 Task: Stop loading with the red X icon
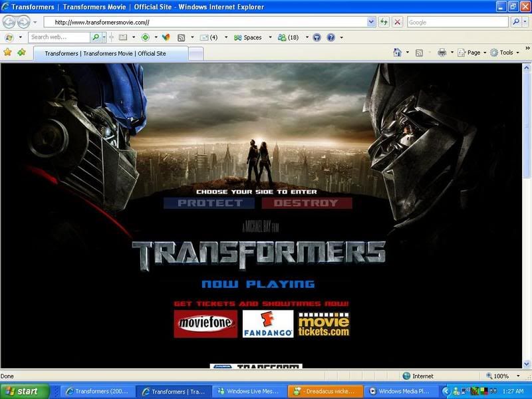pyautogui.click(x=397, y=23)
